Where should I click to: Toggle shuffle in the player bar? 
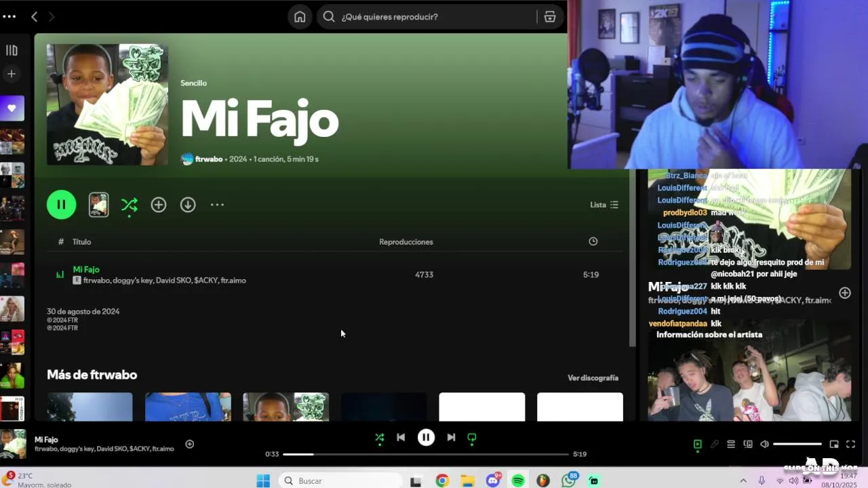[x=380, y=438]
